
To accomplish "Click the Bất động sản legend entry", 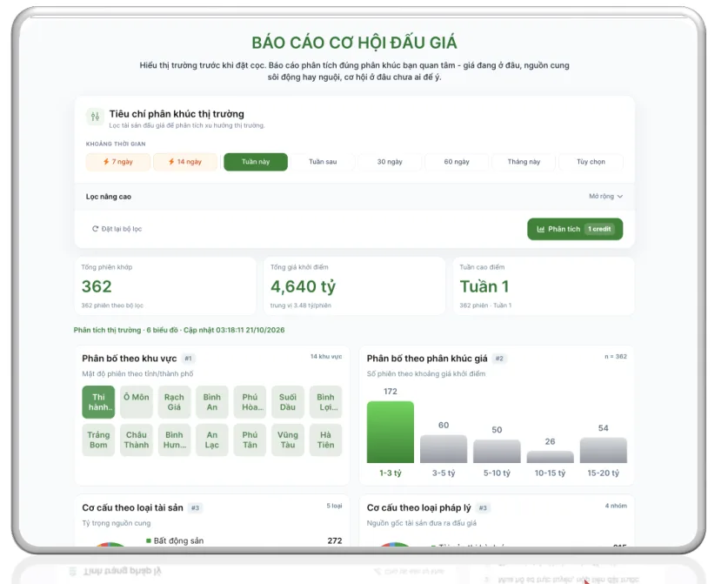I will pyautogui.click(x=175, y=540).
